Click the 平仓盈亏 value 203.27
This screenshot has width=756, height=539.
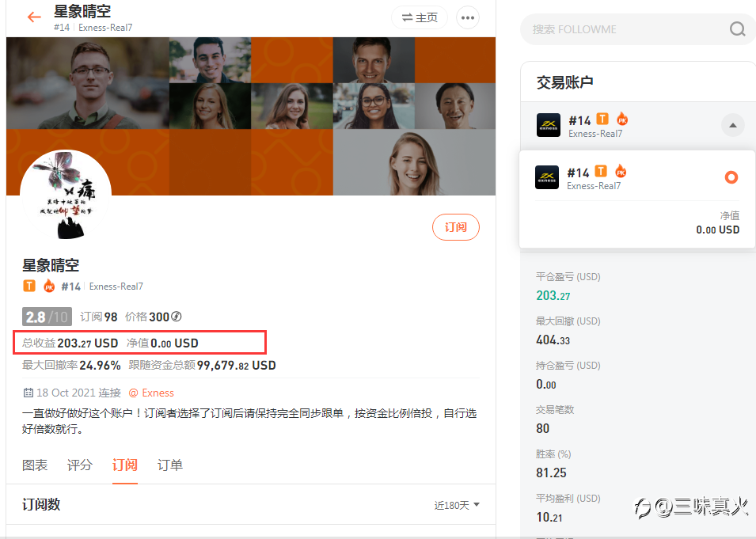pyautogui.click(x=553, y=295)
